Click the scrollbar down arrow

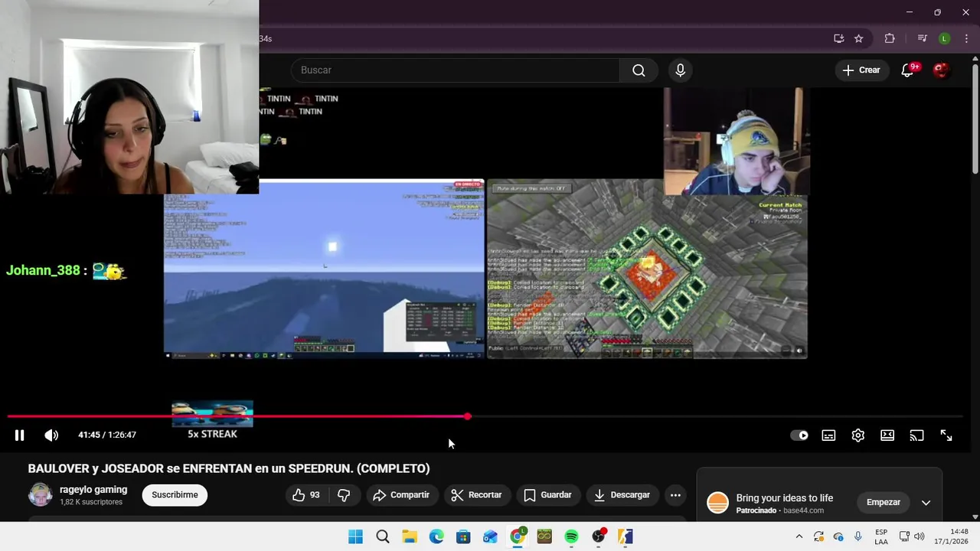[x=975, y=517]
